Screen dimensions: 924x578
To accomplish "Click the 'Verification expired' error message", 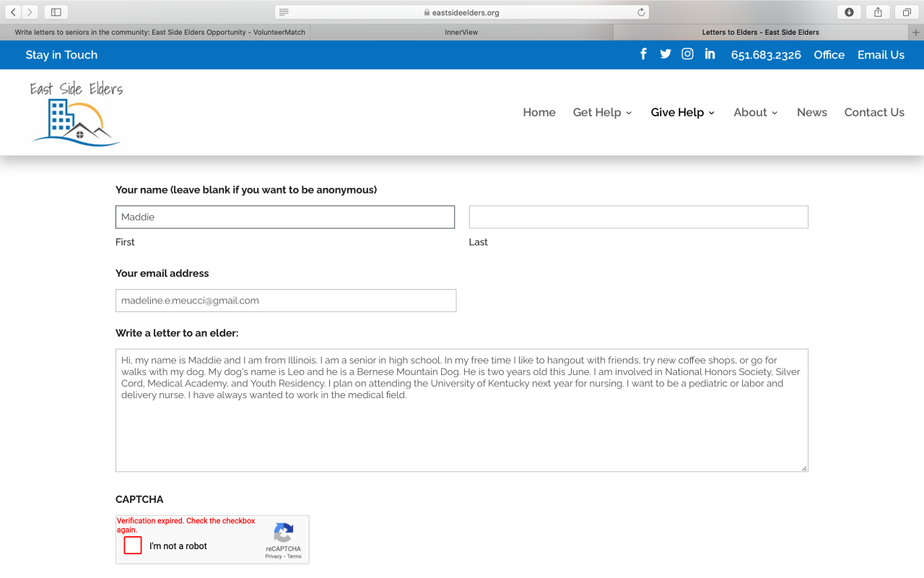I will [186, 525].
